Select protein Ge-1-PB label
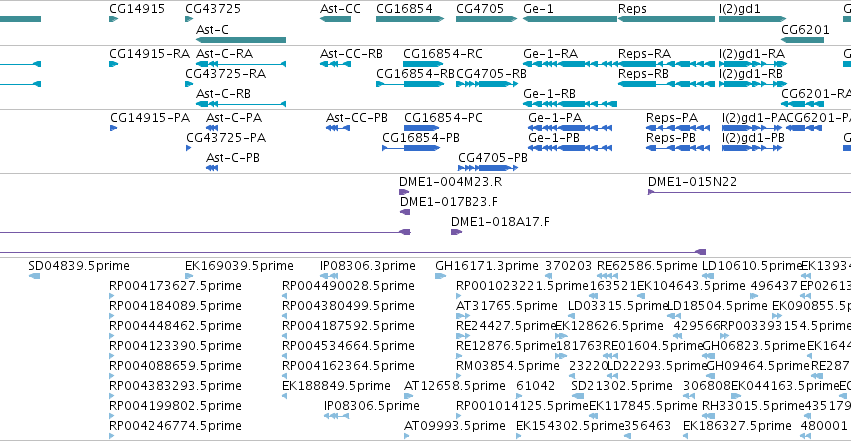Viewport: 851px width, 441px height. (554, 138)
